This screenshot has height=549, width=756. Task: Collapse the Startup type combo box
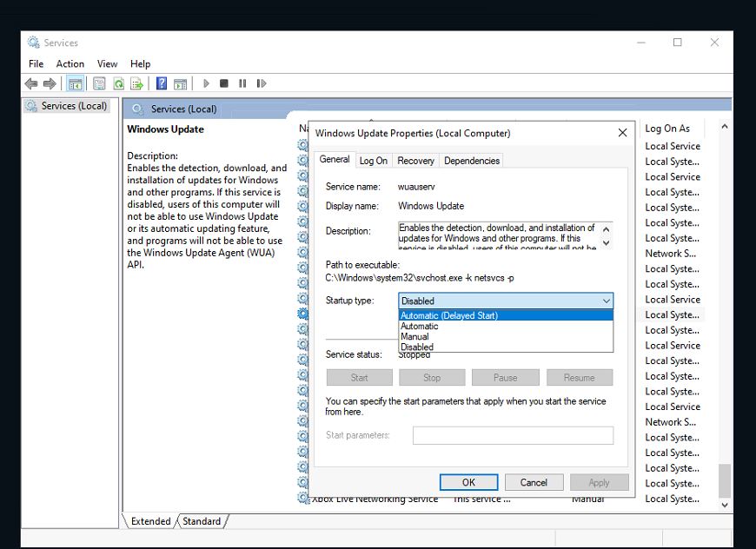pyautogui.click(x=607, y=301)
